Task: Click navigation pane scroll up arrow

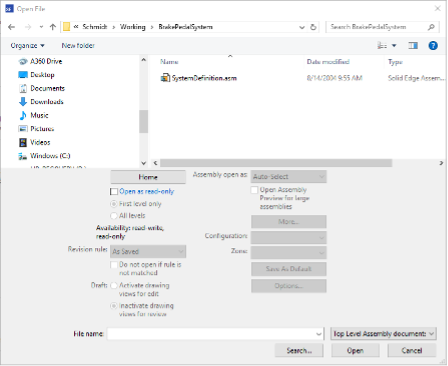Action: pyautogui.click(x=144, y=60)
